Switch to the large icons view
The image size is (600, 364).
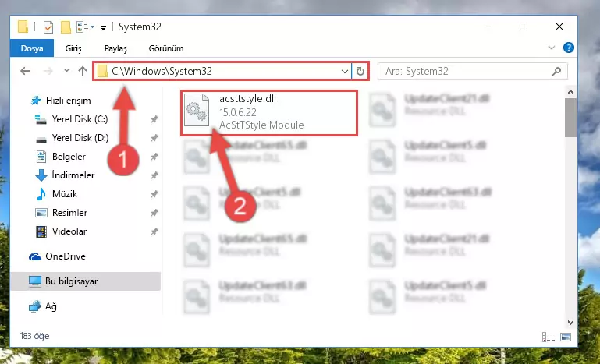coord(566,337)
